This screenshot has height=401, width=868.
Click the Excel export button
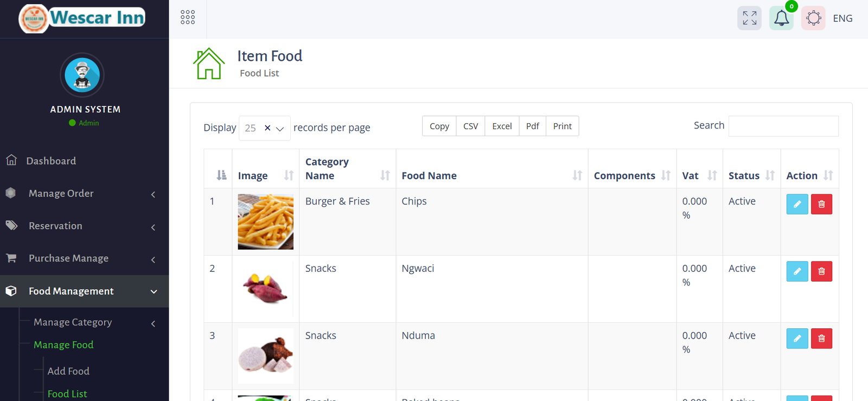click(x=502, y=126)
